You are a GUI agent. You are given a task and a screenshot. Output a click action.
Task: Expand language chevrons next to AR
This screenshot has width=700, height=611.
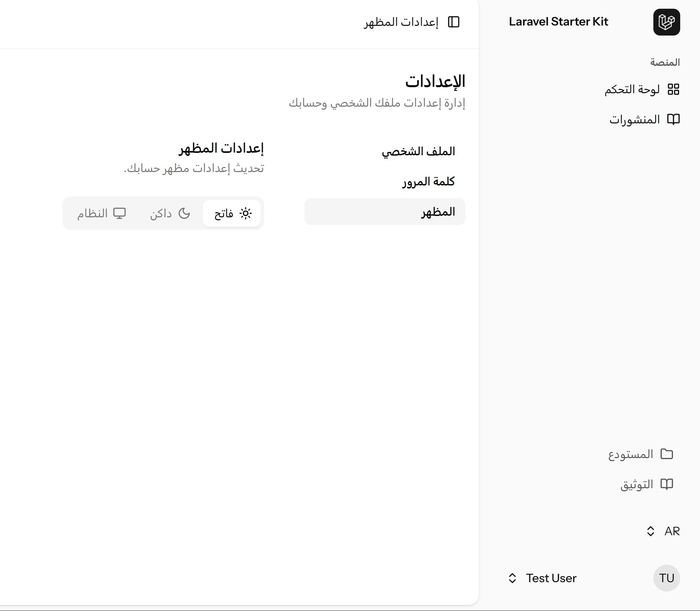[650, 531]
